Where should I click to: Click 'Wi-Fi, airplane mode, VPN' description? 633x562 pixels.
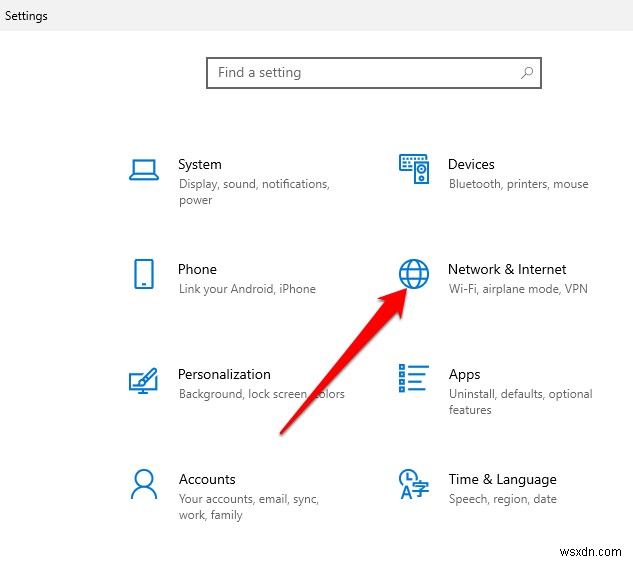point(518,289)
